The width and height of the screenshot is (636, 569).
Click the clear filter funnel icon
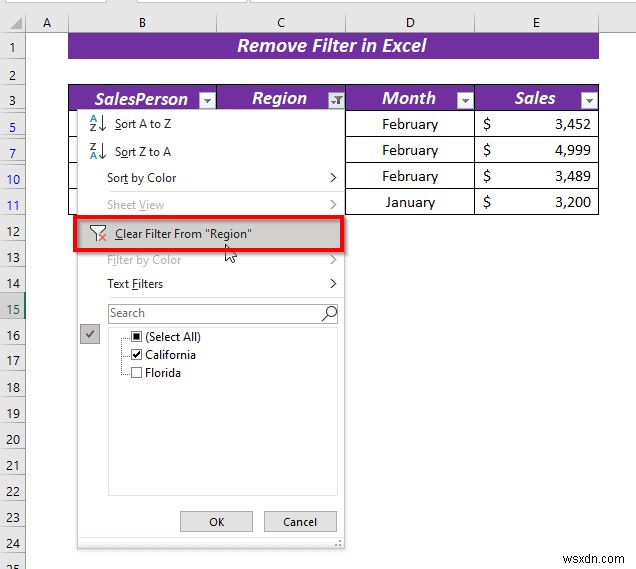(x=98, y=234)
